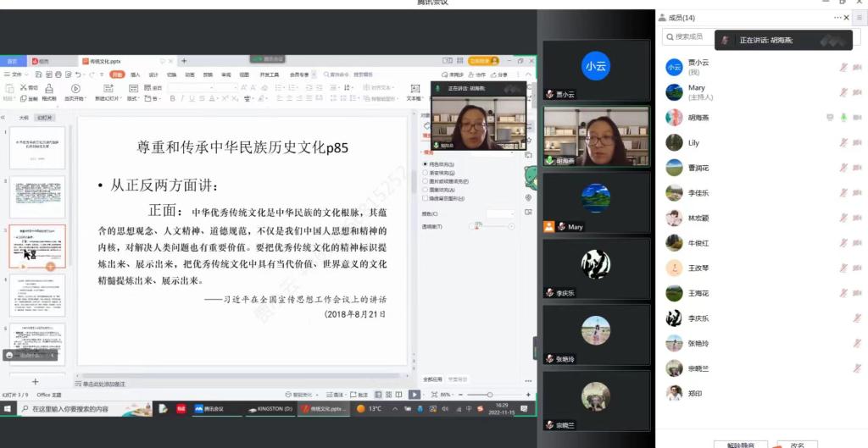868x448 pixels.
Task: Select the solid fill radio option
Action: [425, 164]
